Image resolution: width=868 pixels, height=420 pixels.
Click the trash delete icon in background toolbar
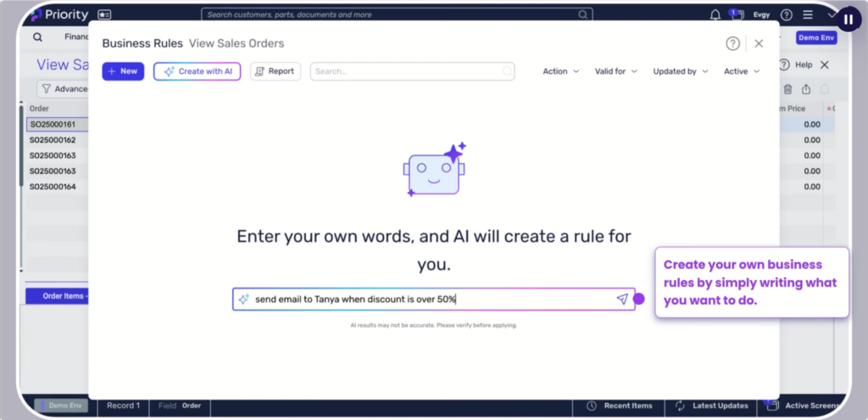click(x=787, y=88)
